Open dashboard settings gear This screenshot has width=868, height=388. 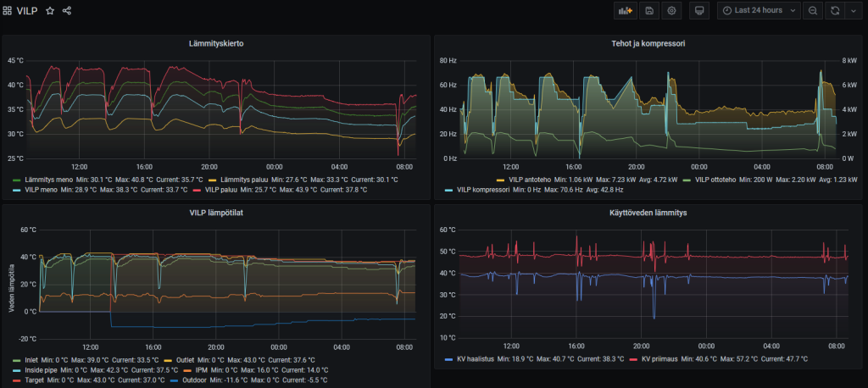[x=672, y=10]
